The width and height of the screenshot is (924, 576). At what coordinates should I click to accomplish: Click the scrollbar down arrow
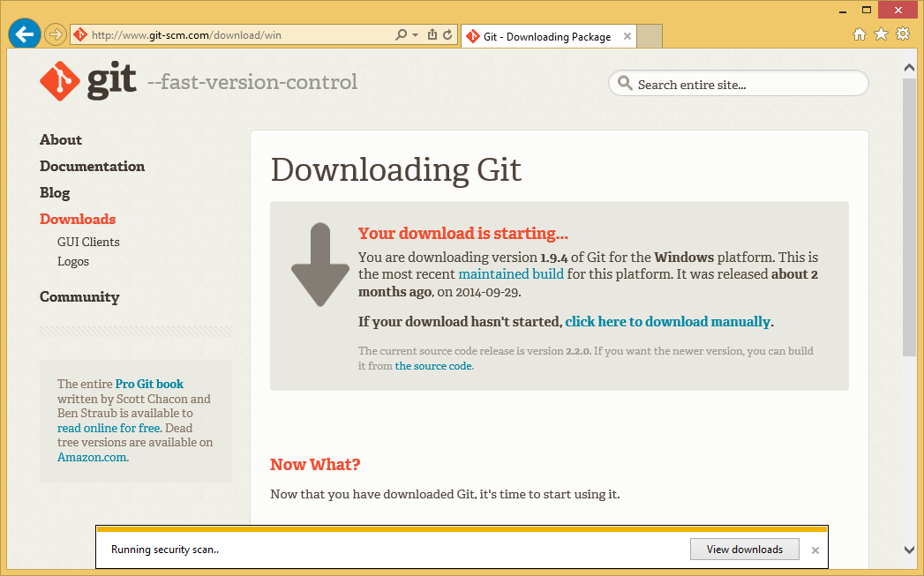[909, 550]
